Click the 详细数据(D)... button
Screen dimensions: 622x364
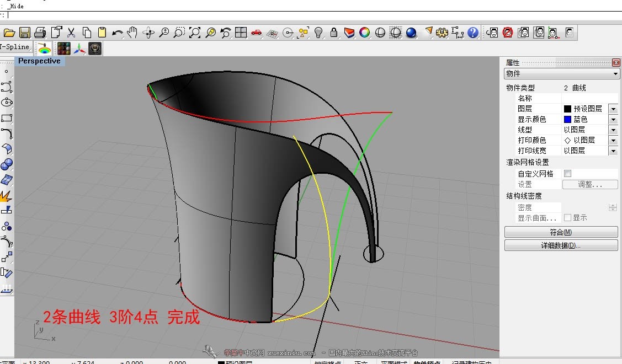tap(561, 245)
